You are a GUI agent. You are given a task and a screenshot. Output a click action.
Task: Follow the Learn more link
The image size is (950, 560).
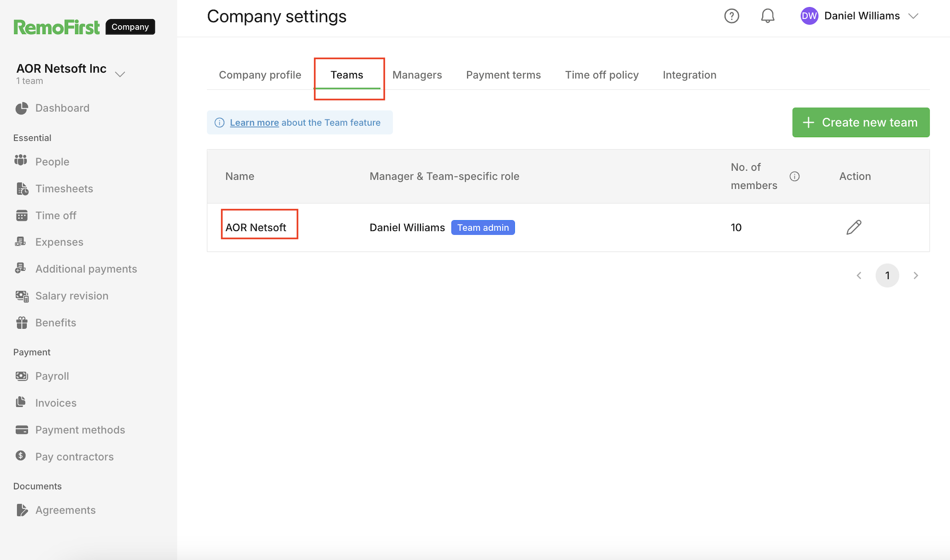(254, 123)
